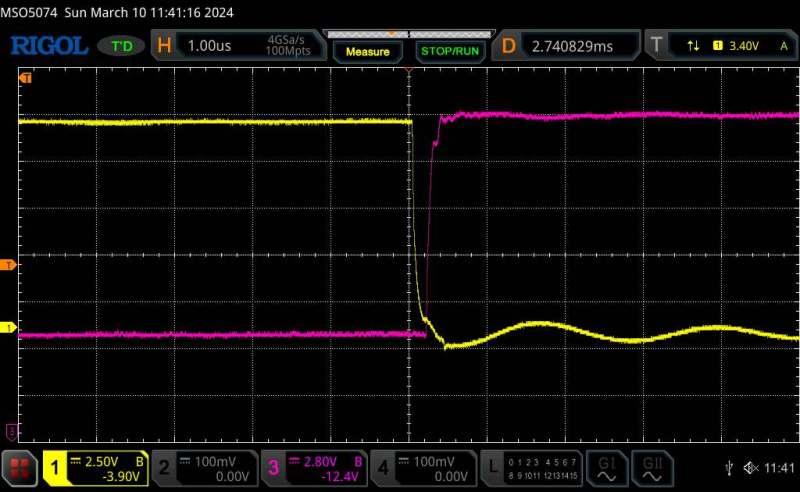800x492 pixels.
Task: Click the yellow channel 1 ground marker
Action: (x=8, y=328)
